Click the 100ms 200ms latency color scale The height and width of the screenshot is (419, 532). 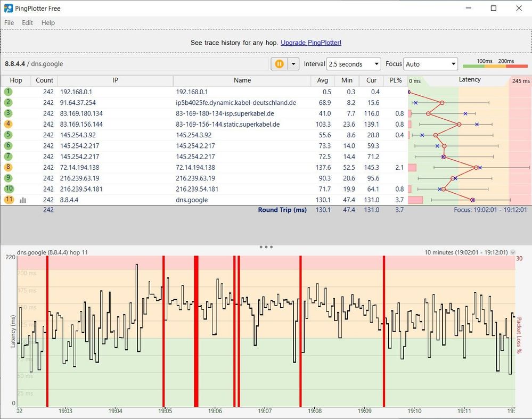tap(495, 64)
